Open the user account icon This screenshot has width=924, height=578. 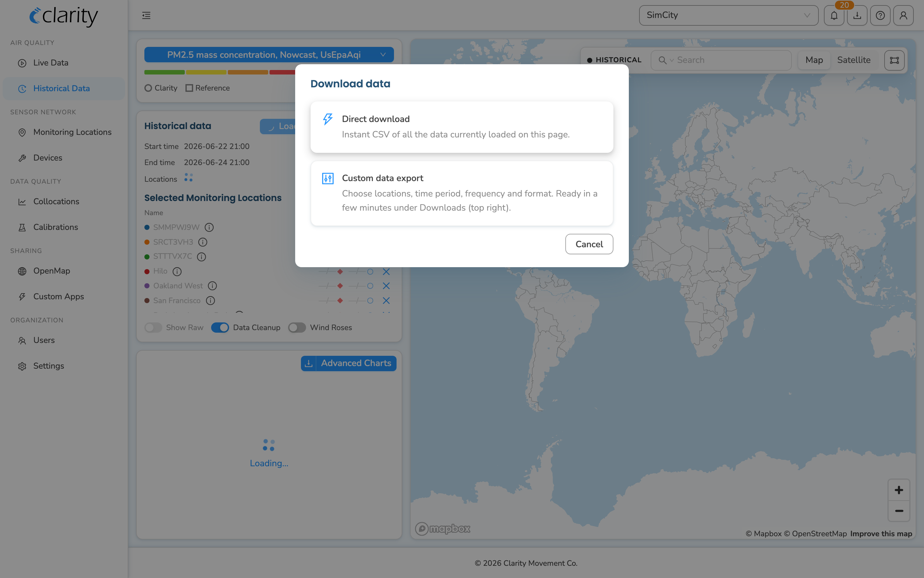coord(903,15)
